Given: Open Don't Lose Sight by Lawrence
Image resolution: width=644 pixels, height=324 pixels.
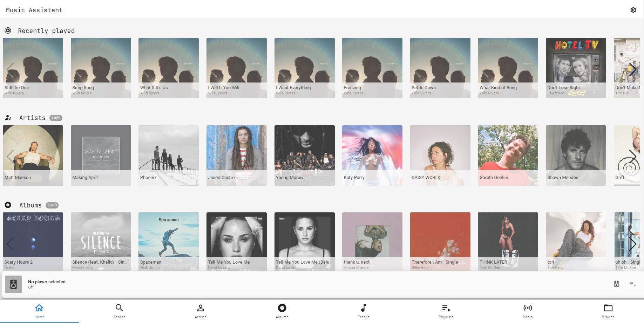Looking at the screenshot, I should [x=576, y=68].
